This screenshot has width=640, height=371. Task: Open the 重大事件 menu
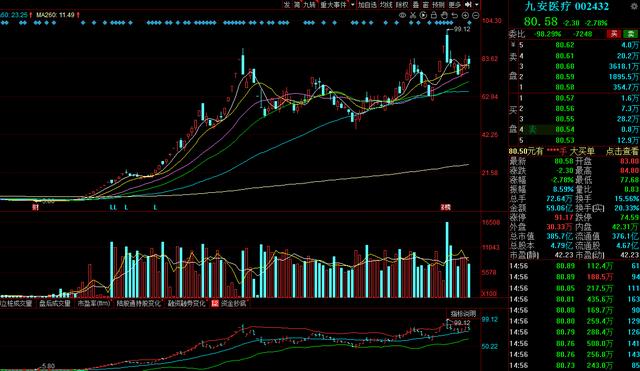(x=333, y=4)
